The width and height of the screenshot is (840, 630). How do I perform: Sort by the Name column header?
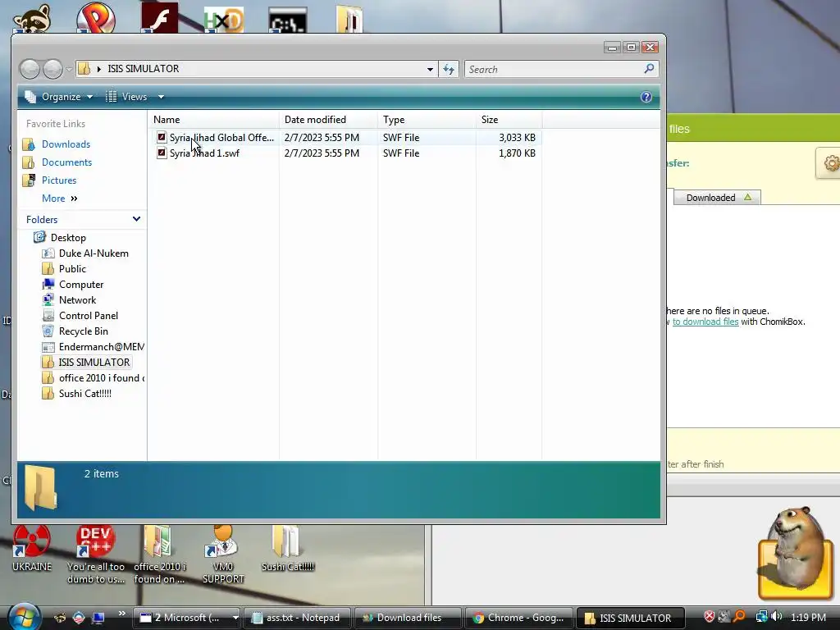click(213, 120)
